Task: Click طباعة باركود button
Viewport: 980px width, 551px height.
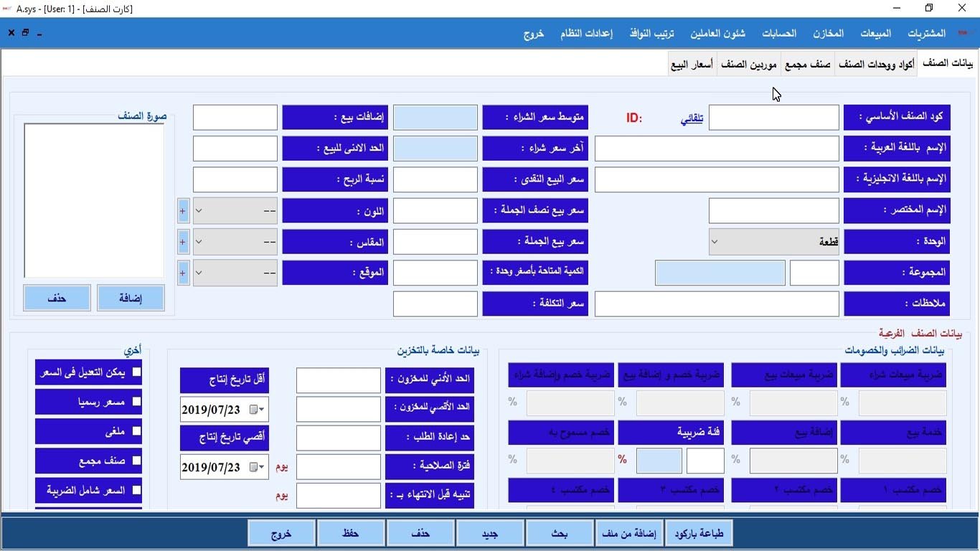Action: point(699,534)
